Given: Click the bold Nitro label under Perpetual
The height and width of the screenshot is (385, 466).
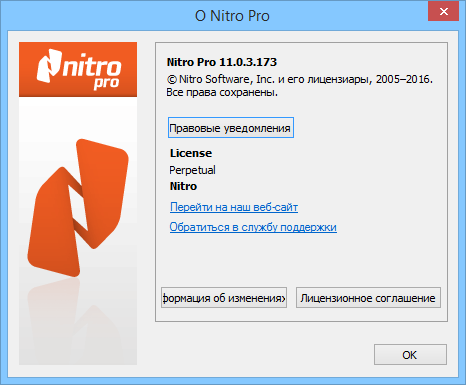Looking at the screenshot, I should pyautogui.click(x=183, y=186).
